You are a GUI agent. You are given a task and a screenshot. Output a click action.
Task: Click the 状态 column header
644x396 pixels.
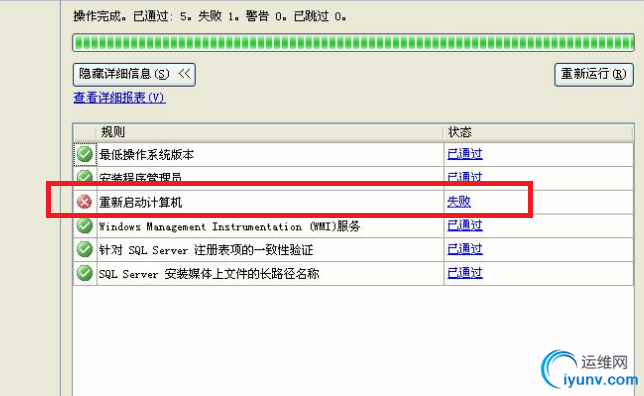[x=538, y=132]
